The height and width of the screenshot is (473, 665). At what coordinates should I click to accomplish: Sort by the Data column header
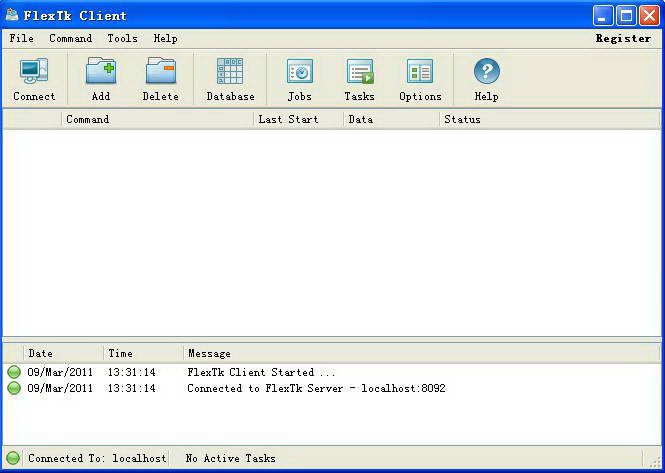coord(391,119)
